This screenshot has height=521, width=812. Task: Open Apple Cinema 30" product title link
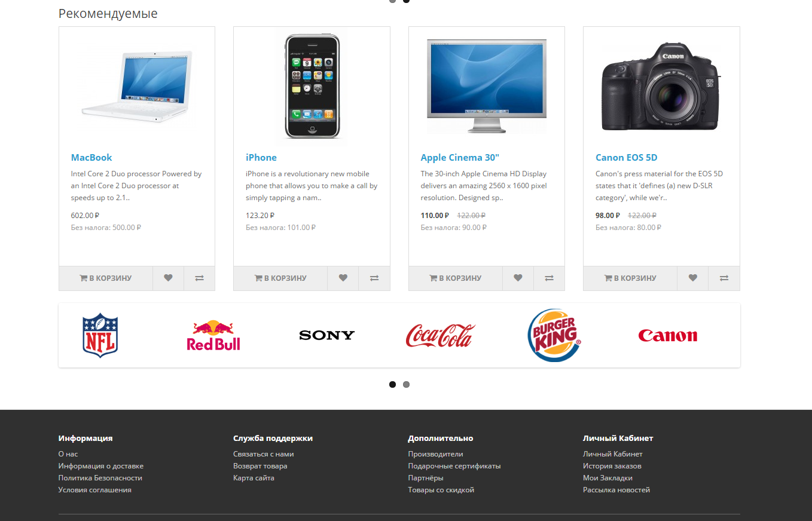(x=460, y=158)
